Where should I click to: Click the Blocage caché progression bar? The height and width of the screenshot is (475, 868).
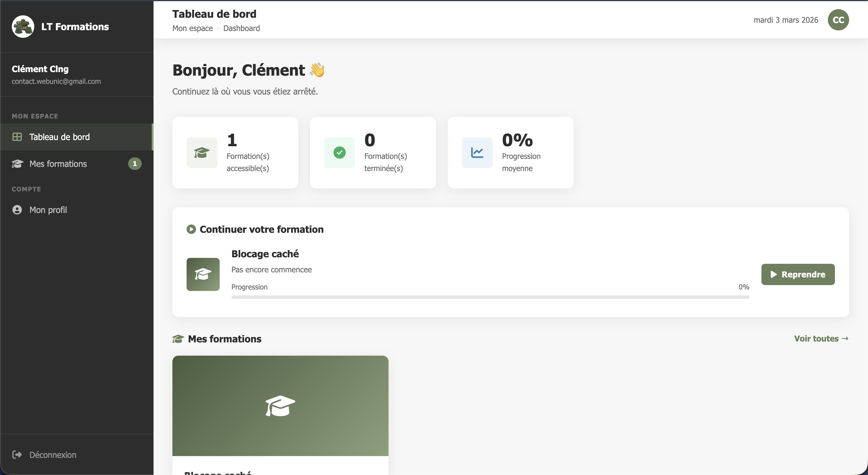pos(490,297)
